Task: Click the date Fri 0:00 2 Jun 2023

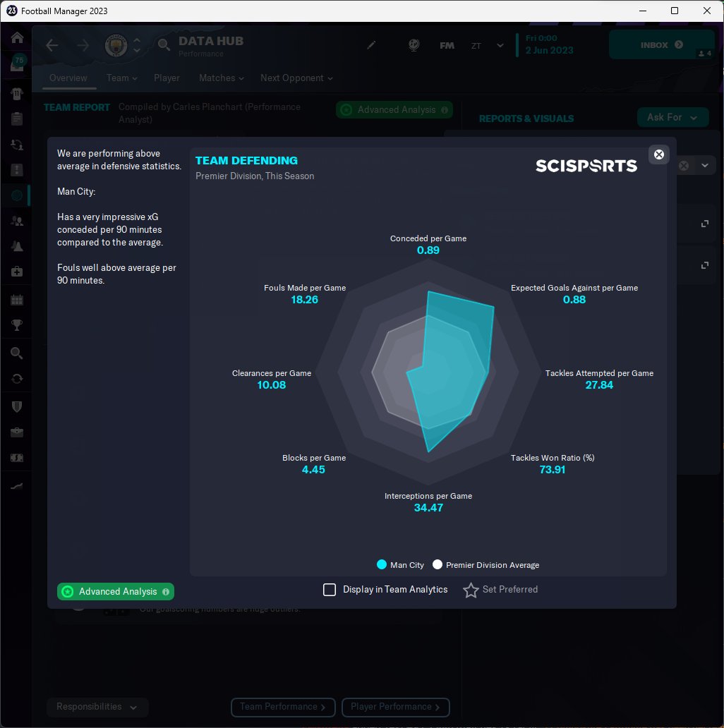Action: coord(550,44)
